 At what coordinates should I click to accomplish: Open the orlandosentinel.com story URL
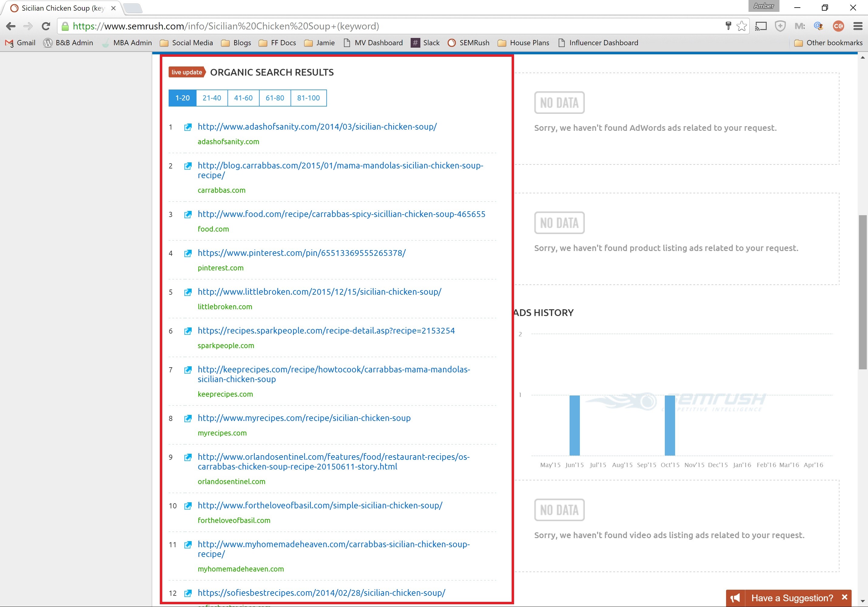333,462
